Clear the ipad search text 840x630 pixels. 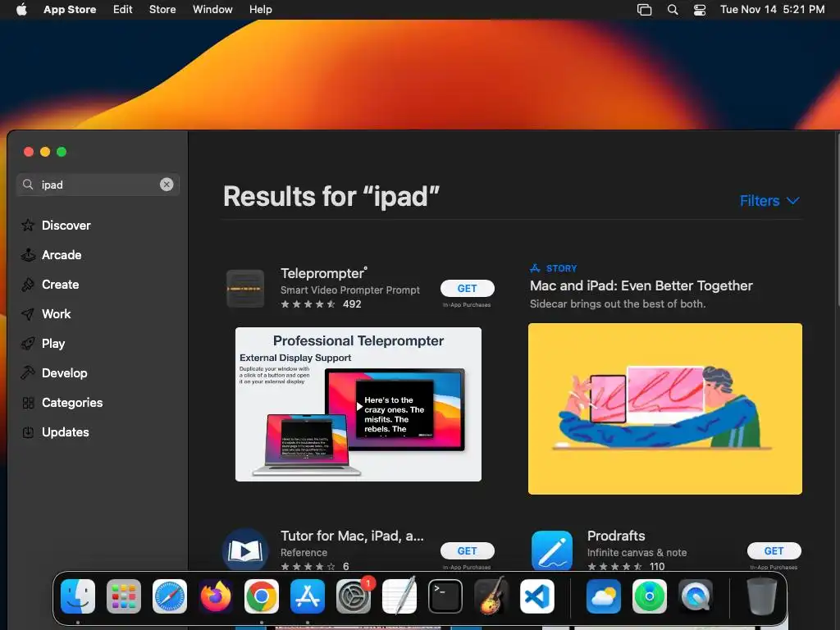click(167, 185)
